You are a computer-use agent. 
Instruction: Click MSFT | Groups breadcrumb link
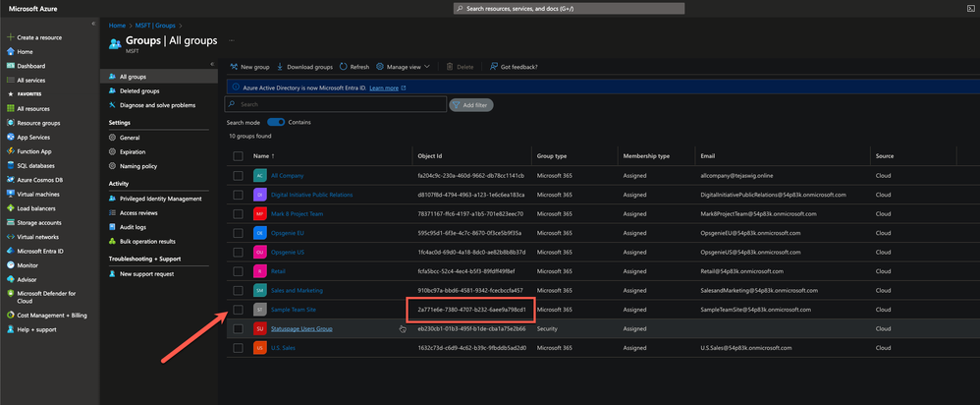pos(155,26)
